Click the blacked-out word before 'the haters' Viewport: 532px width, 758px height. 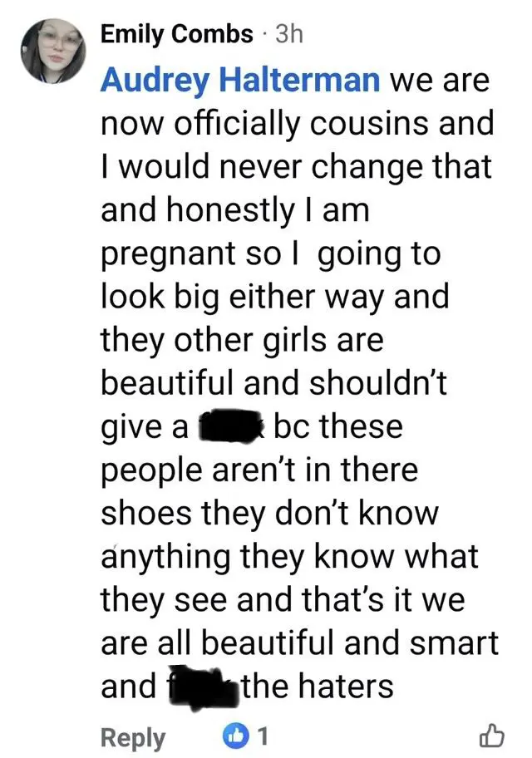click(x=197, y=687)
